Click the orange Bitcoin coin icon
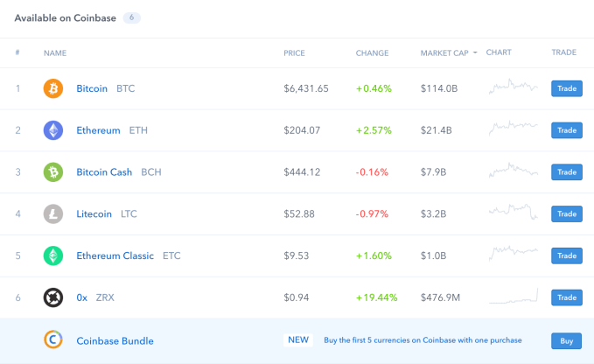594x364 pixels. click(53, 88)
